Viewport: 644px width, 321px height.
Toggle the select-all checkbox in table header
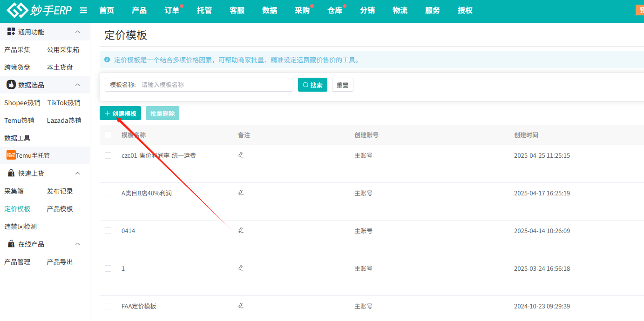[108, 135]
